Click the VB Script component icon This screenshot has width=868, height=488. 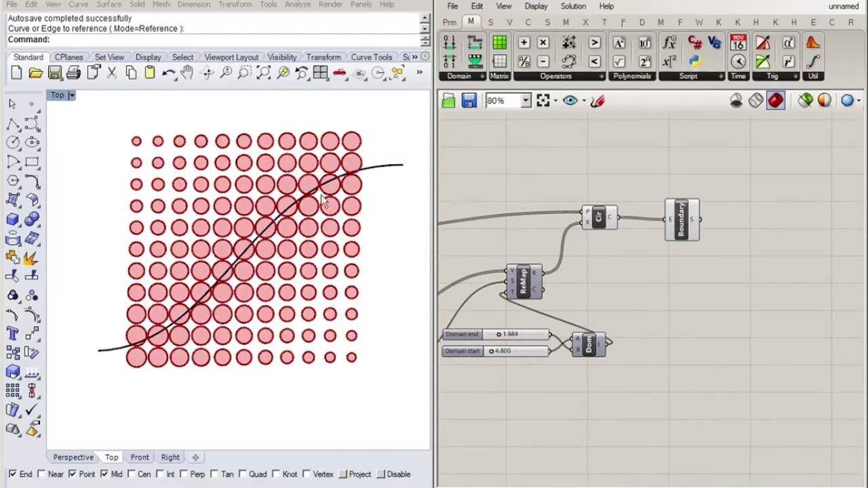714,43
